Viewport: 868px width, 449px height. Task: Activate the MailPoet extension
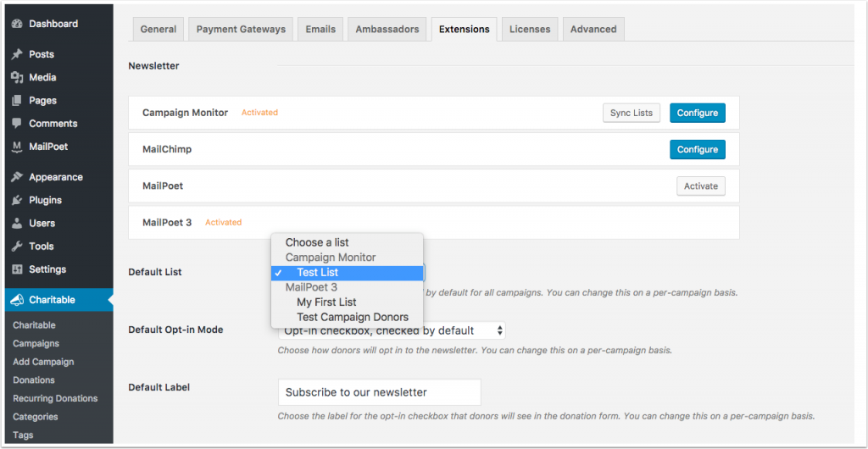coord(701,186)
